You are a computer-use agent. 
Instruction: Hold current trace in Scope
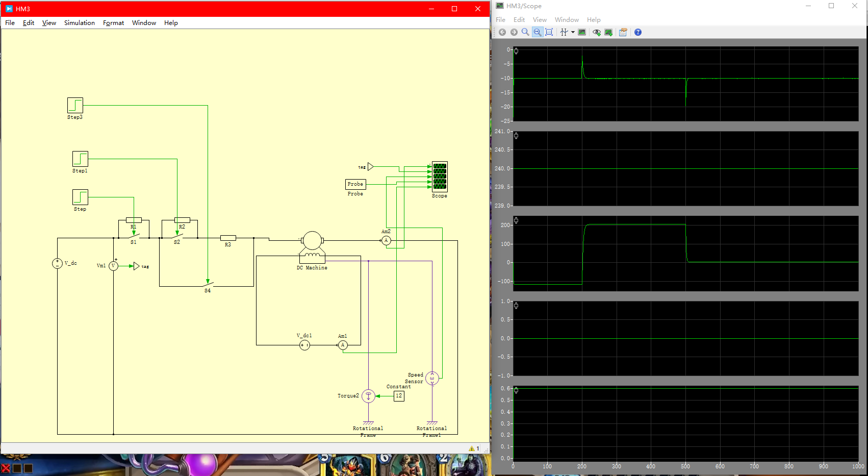click(608, 32)
